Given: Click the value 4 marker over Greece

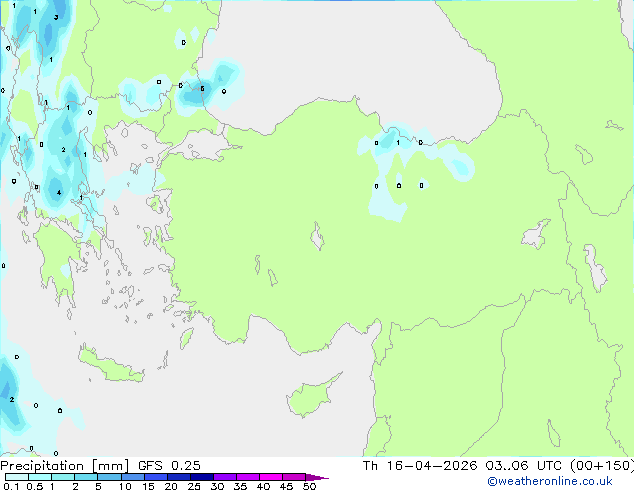Looking at the screenshot, I should pyautogui.click(x=59, y=192).
